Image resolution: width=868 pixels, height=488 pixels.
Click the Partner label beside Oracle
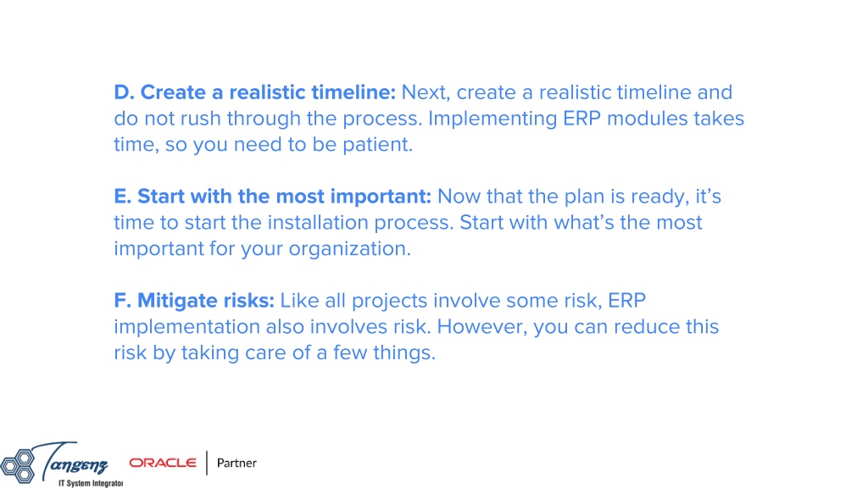point(236,463)
